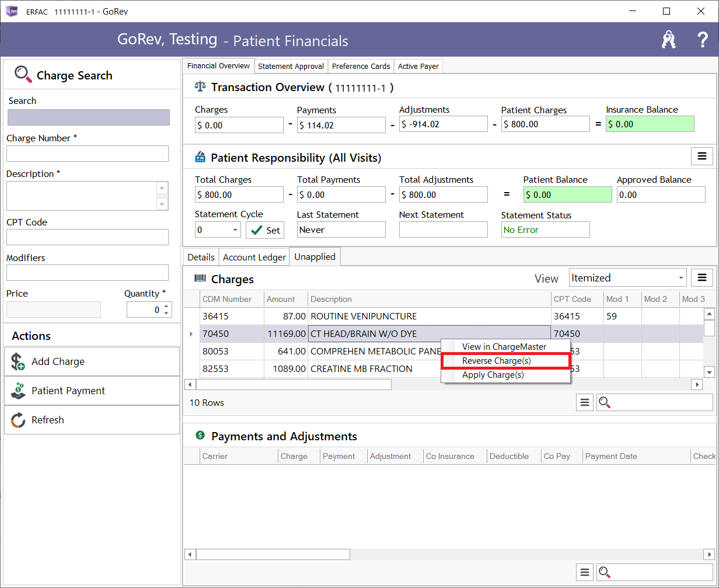Image resolution: width=719 pixels, height=588 pixels.
Task: Sort Charges by the Amount column header
Action: (x=286, y=299)
